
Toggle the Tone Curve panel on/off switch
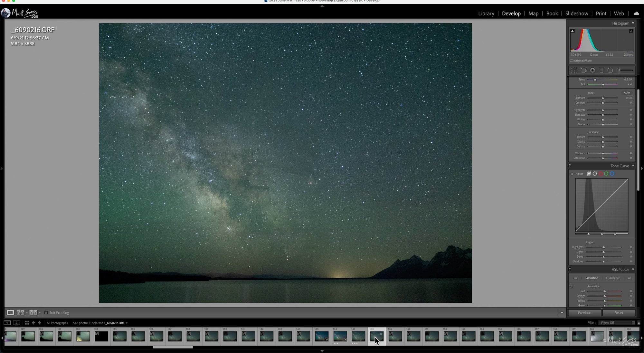(570, 166)
